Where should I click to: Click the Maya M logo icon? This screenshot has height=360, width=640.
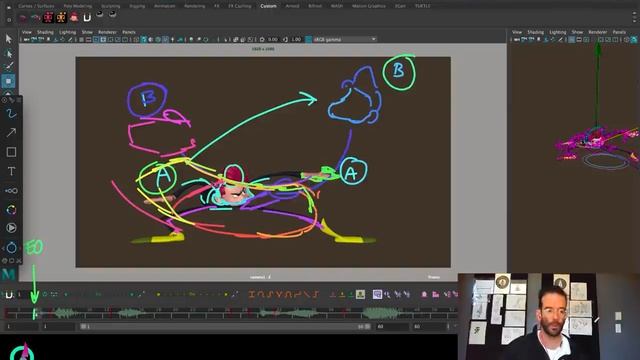(9, 274)
